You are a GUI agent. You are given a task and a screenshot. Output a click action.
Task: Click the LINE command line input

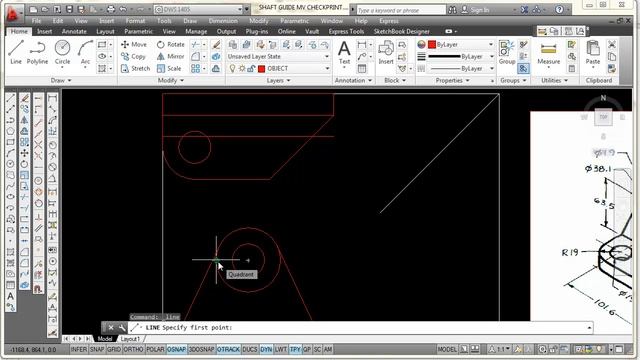click(x=361, y=327)
